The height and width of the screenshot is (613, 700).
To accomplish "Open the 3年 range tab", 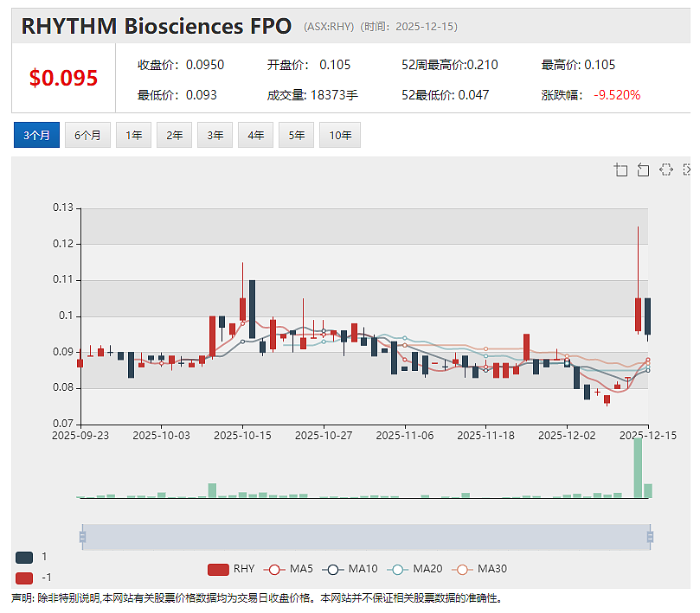I will 215,135.
